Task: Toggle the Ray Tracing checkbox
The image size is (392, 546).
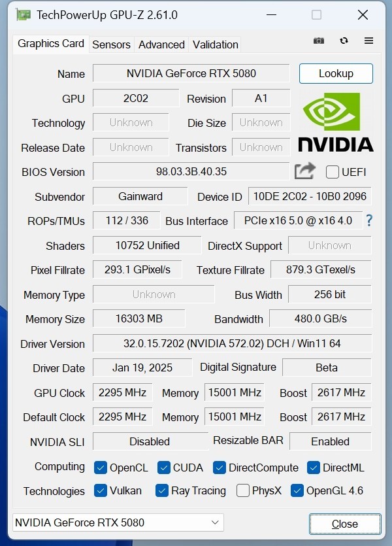Action: pos(162,490)
